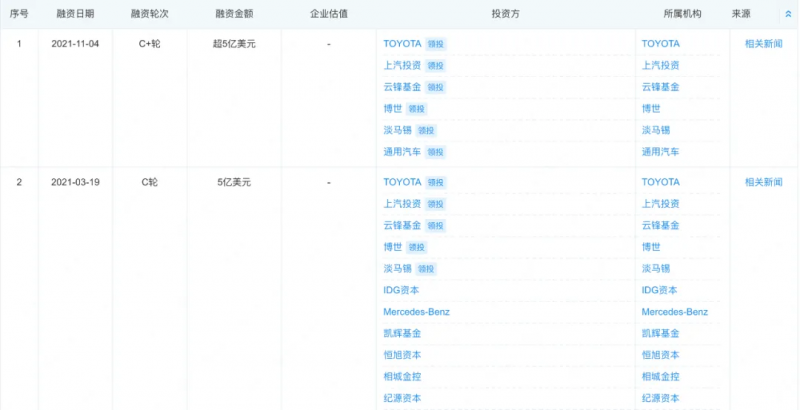Open 纪源资本 link in the 所属机构 column
This screenshot has width=800, height=410.
point(661,399)
